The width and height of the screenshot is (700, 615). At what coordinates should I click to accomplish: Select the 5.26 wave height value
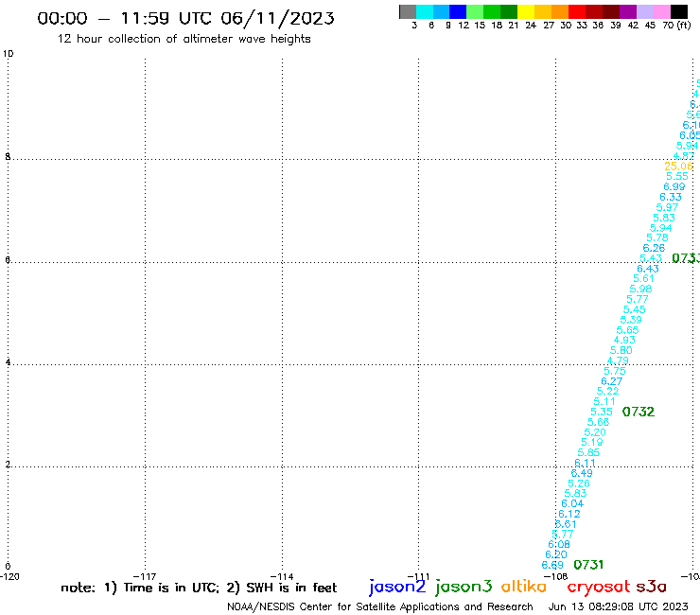pos(579,483)
